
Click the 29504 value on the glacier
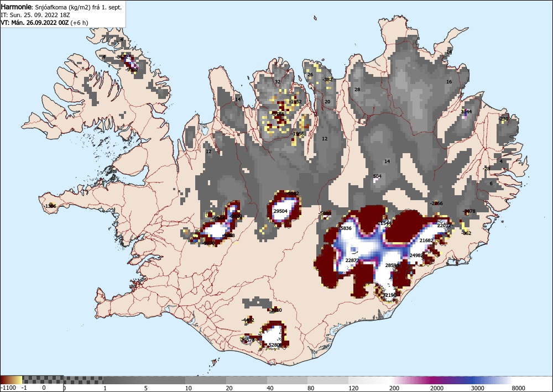click(281, 211)
